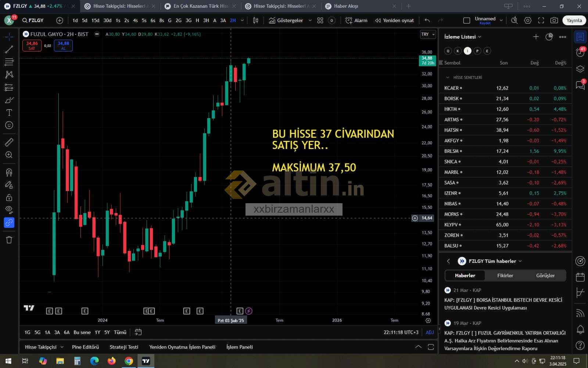The image size is (588, 368).
Task: Click the Yayınla publish button
Action: [x=574, y=21]
